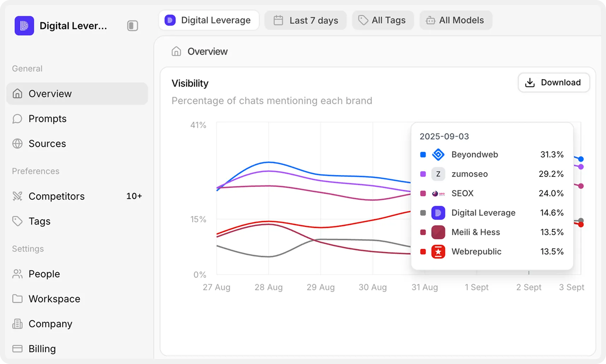Click the purple swatch beside zumoseo
Image resolution: width=606 pixels, height=364 pixels.
(x=423, y=174)
